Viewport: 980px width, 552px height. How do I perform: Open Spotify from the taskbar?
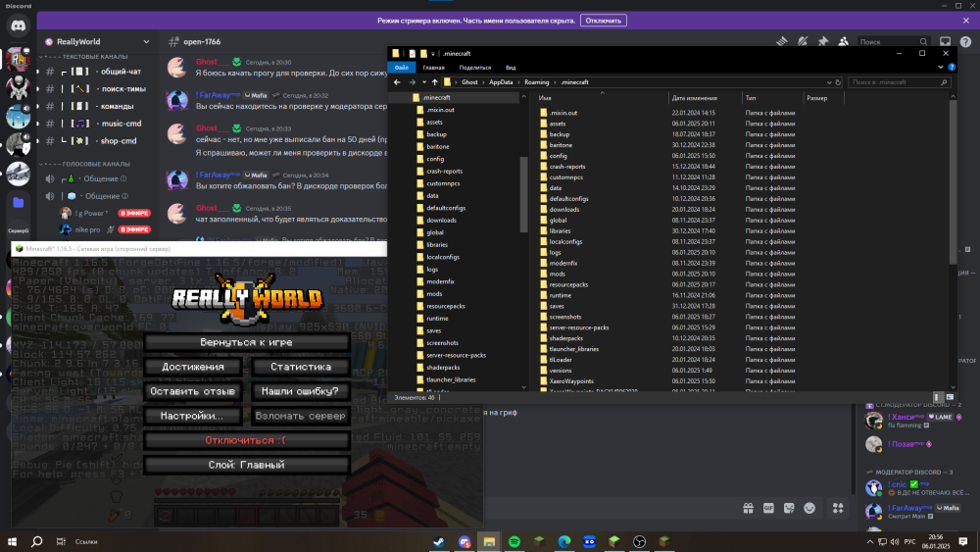pos(514,541)
